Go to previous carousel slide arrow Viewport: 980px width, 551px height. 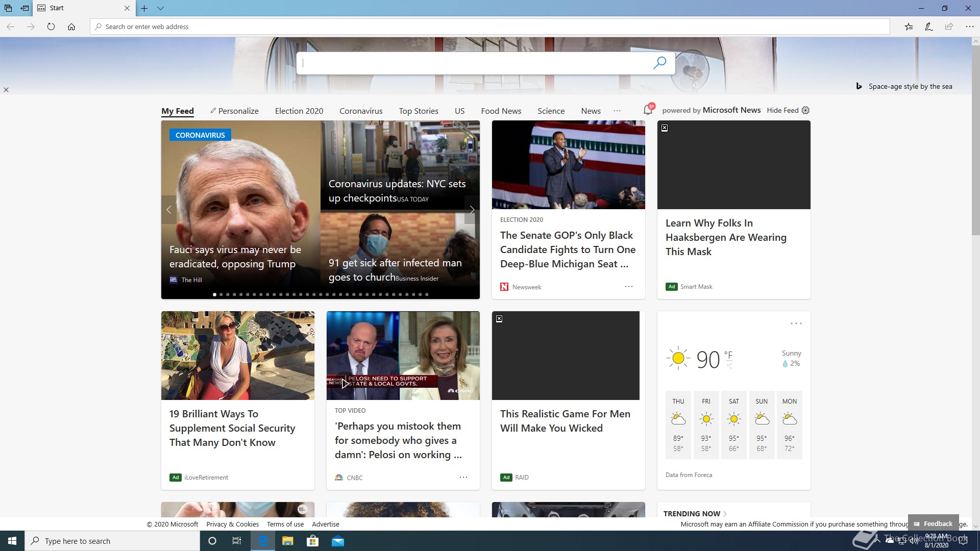[x=169, y=210]
